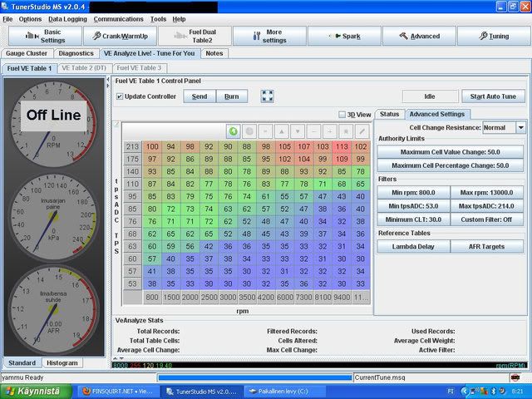This screenshot has width=532, height=399.
Task: Open the Options menu
Action: coord(30,19)
